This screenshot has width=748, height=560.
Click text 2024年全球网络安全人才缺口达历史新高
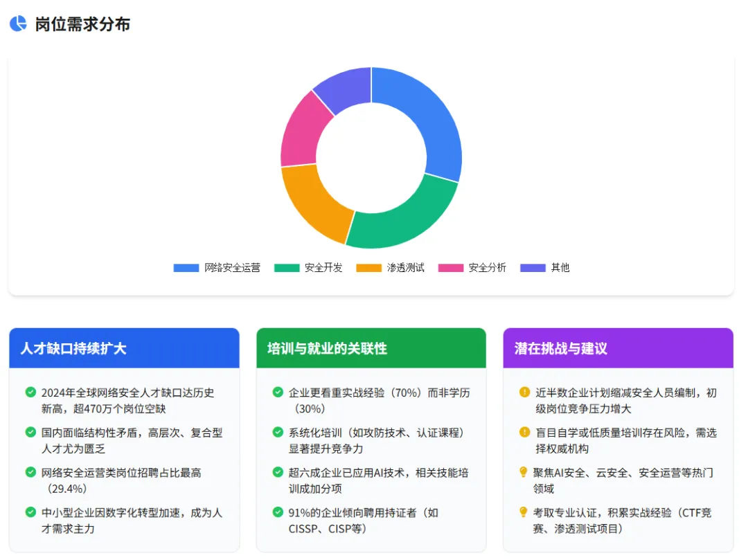(127, 401)
